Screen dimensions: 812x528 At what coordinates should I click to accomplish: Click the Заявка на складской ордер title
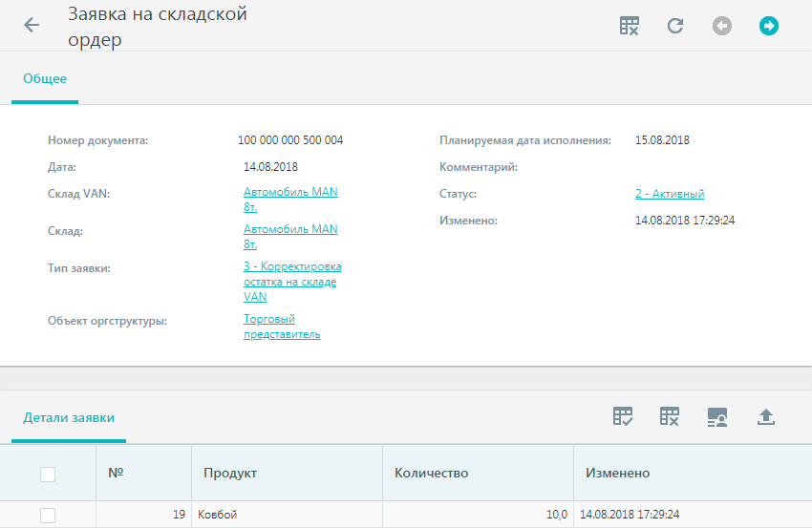[158, 27]
